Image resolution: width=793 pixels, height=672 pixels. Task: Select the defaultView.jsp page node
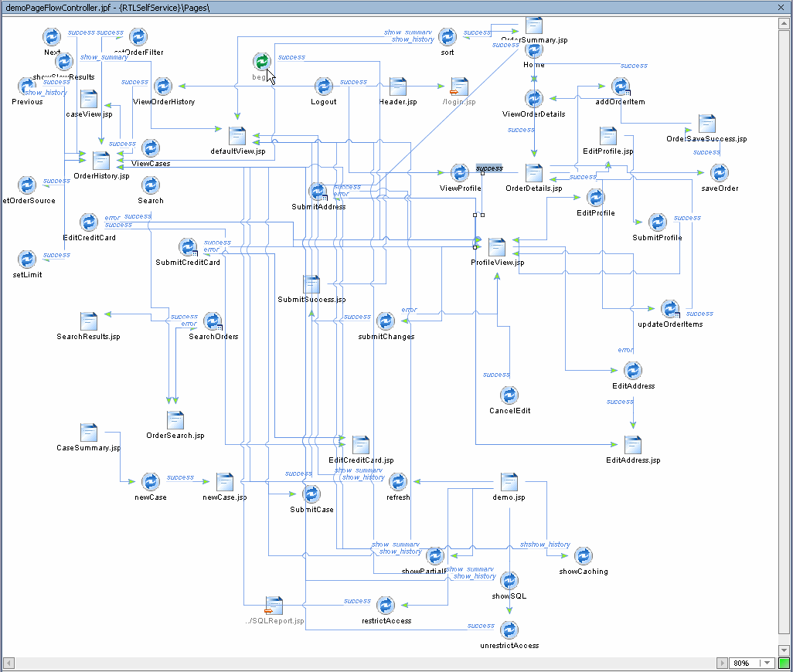click(x=237, y=136)
